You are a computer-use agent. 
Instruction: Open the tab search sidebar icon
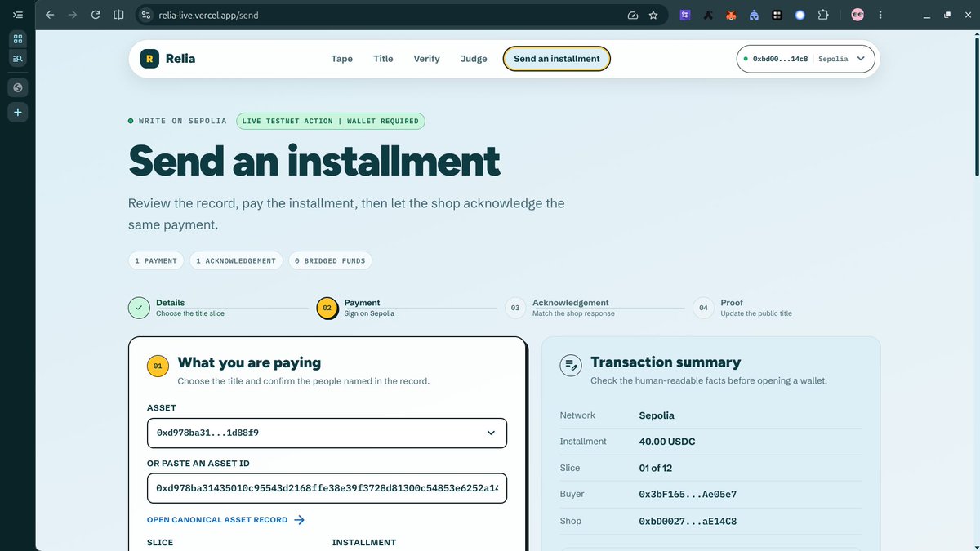[x=18, y=58]
